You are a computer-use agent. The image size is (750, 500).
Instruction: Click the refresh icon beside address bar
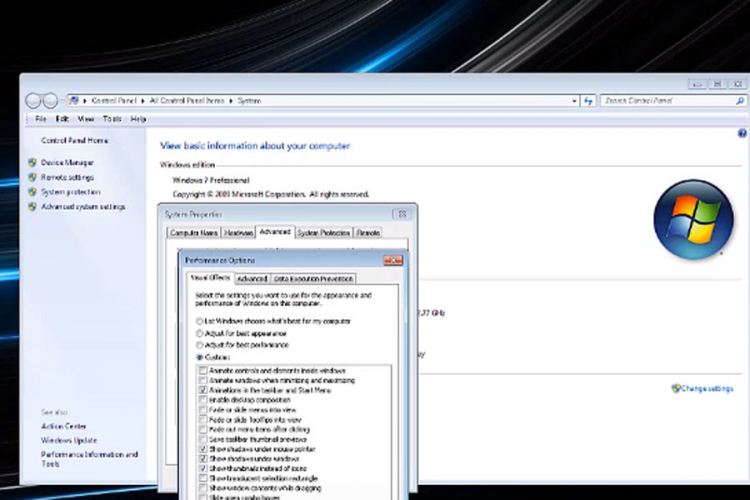[588, 101]
